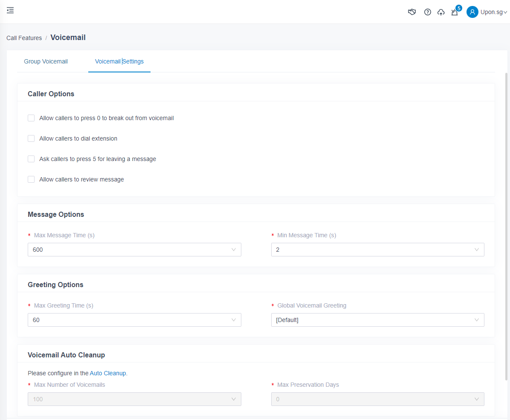Open Max Message Time dropdown
Screen dimensions: 510x420
[x=134, y=250]
